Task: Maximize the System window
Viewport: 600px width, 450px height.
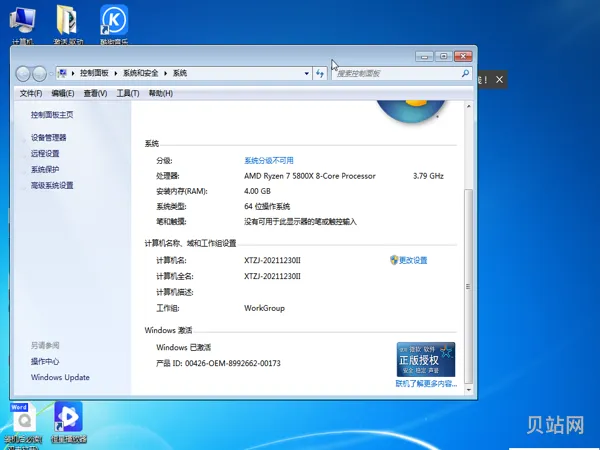Action: click(x=443, y=57)
